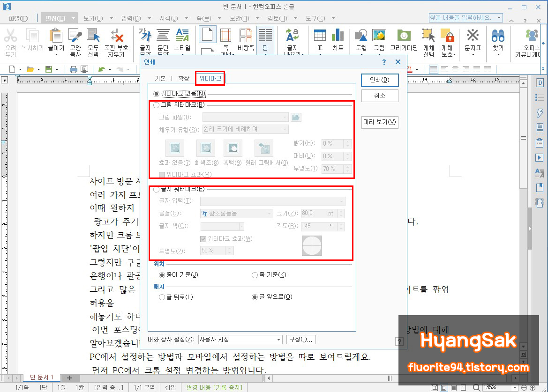
Task: Open the zoom 135% dropdown
Action: [x=514, y=387]
